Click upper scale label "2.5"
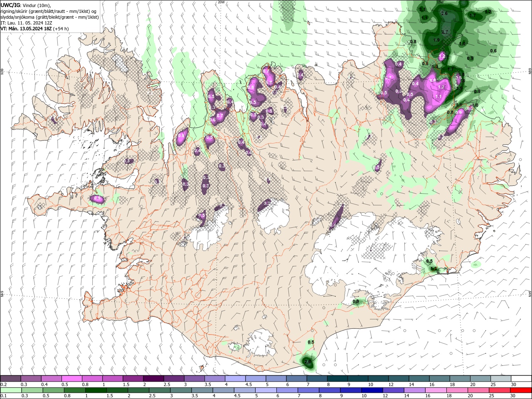Image resolution: width=532 pixels, height=399 pixels. [167, 384]
